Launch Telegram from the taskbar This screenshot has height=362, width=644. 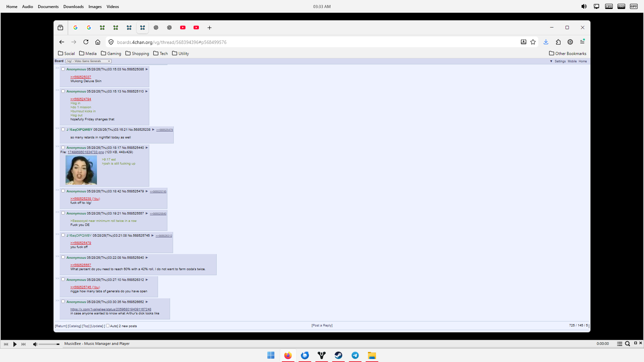[355, 355]
